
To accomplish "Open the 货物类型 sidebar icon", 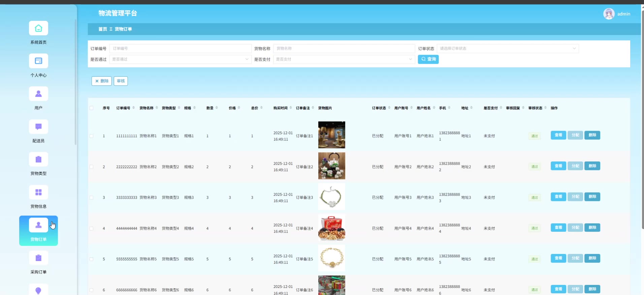I will 38,159.
